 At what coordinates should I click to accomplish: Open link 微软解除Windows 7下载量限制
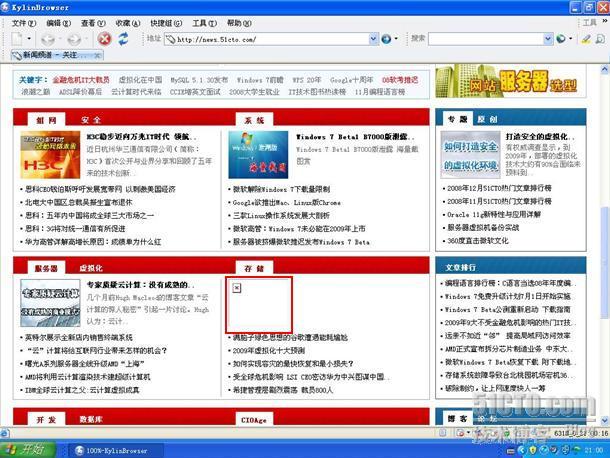281,189
